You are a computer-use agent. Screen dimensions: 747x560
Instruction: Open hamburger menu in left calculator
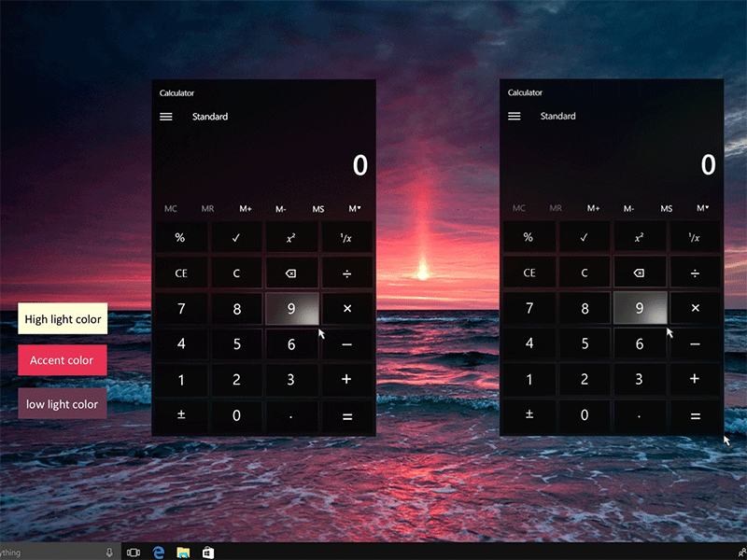tap(166, 117)
